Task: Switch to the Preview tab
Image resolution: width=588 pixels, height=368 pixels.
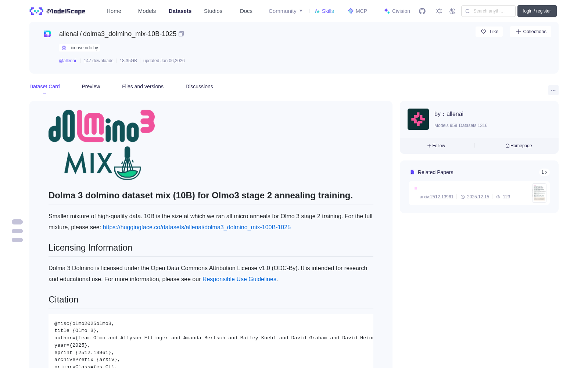Action: [x=91, y=86]
